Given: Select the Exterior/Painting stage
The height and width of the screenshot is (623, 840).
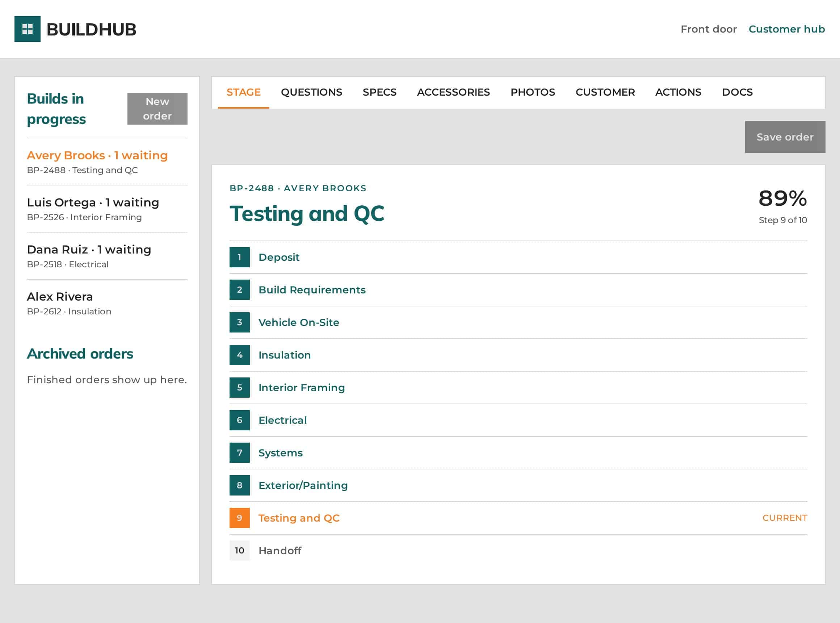Looking at the screenshot, I should 518,485.
